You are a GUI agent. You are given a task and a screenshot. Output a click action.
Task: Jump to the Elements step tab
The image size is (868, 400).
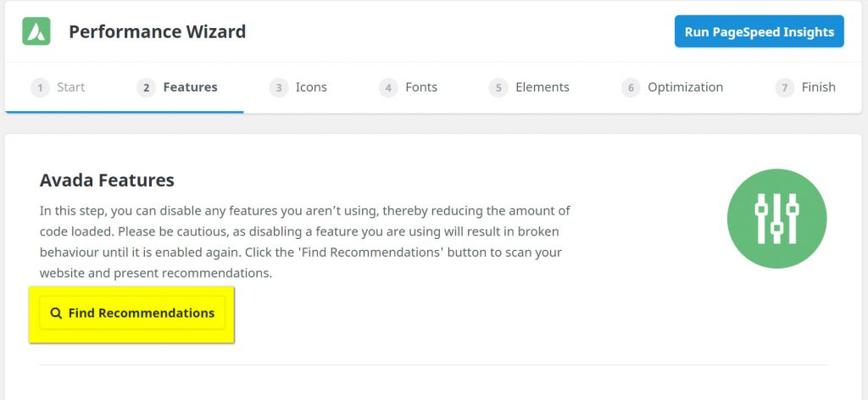(542, 87)
